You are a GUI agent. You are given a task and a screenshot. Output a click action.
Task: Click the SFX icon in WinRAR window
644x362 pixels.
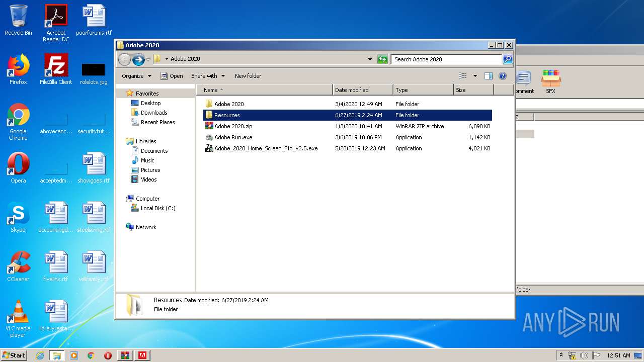[551, 82]
